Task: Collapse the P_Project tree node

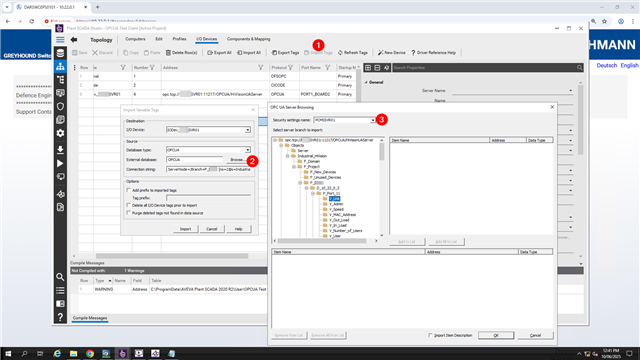Action: pos(293,167)
